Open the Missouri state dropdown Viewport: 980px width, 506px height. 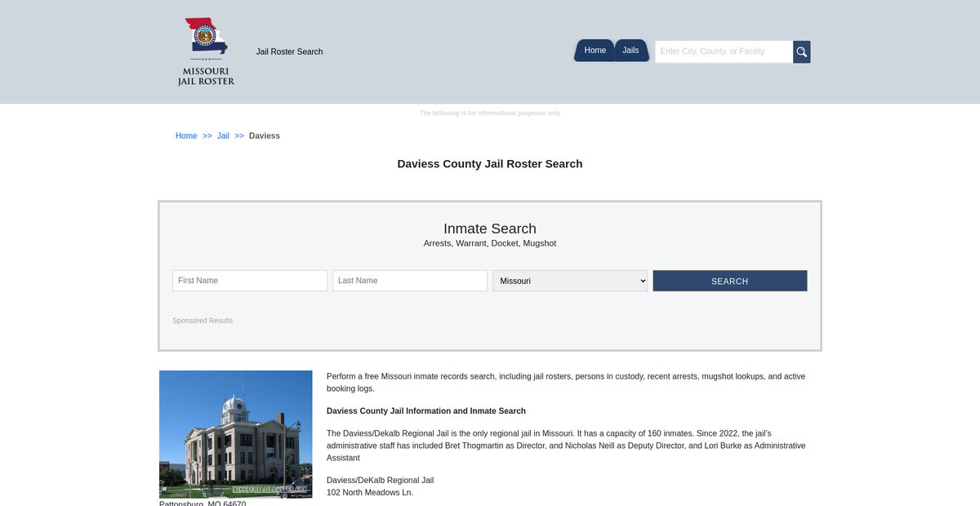[570, 281]
